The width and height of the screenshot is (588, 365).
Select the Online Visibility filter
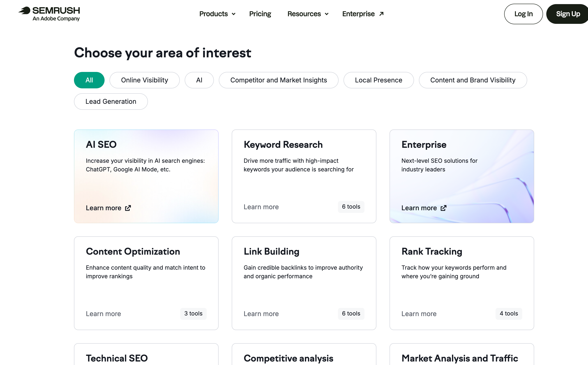point(144,80)
